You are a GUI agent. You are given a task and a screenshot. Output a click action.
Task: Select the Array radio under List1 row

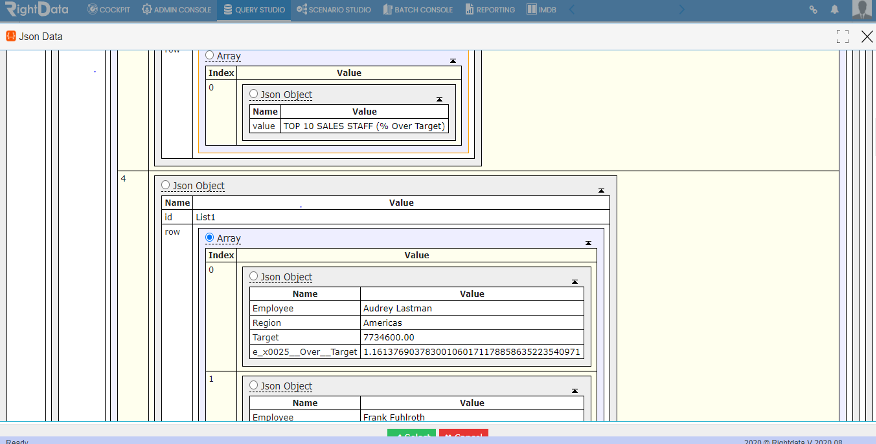[210, 237]
